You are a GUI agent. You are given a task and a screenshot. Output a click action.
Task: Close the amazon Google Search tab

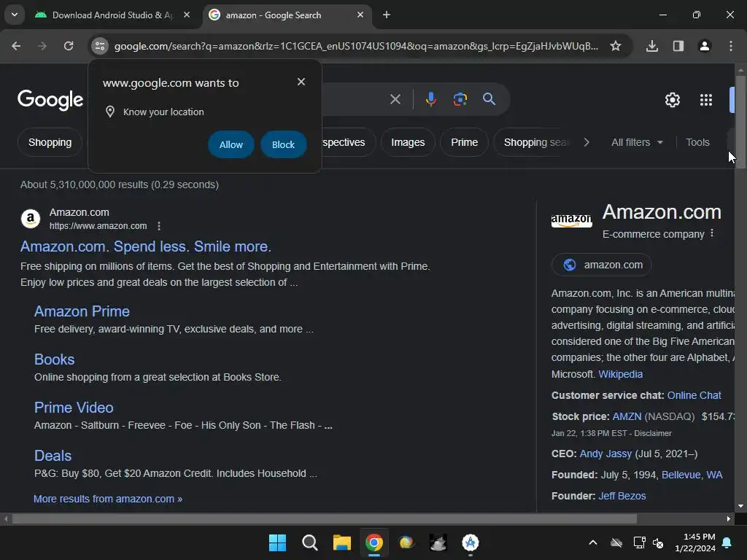click(x=360, y=15)
